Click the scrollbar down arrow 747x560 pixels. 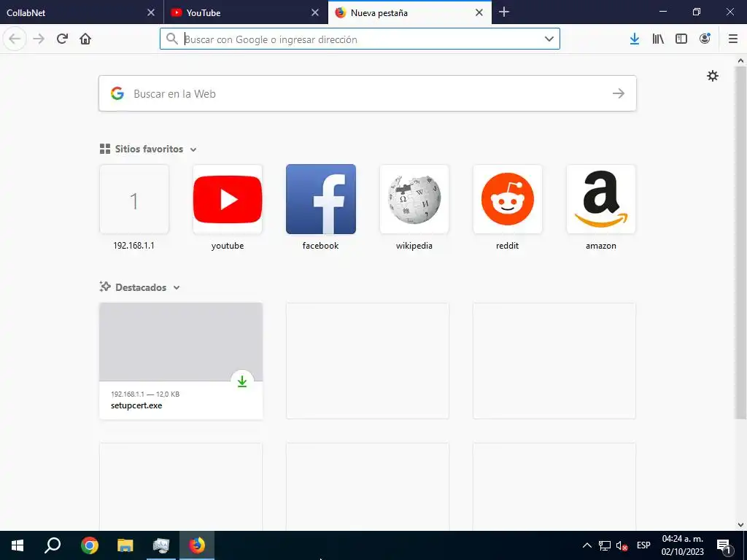(x=740, y=525)
